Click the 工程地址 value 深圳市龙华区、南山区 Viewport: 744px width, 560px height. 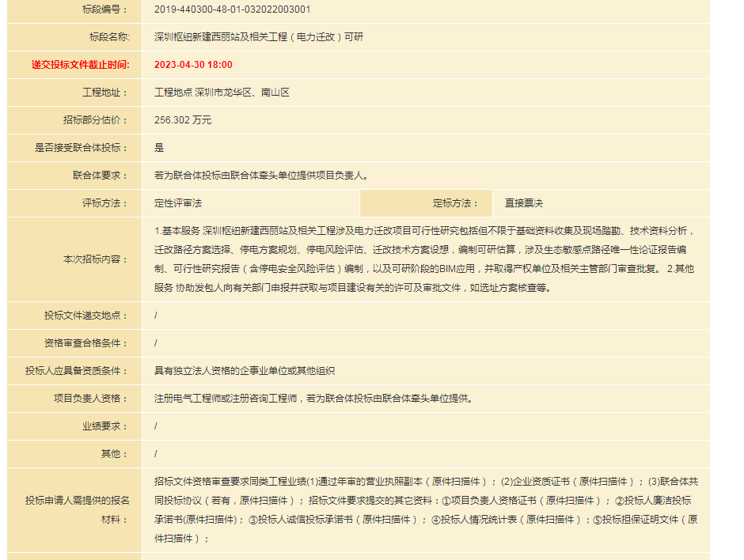tap(222, 93)
